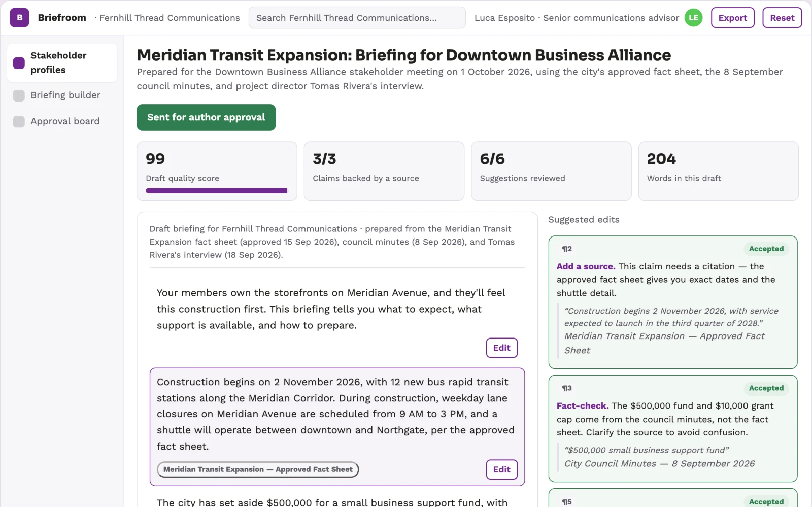Open the Approval board
812x507 pixels.
point(62,121)
